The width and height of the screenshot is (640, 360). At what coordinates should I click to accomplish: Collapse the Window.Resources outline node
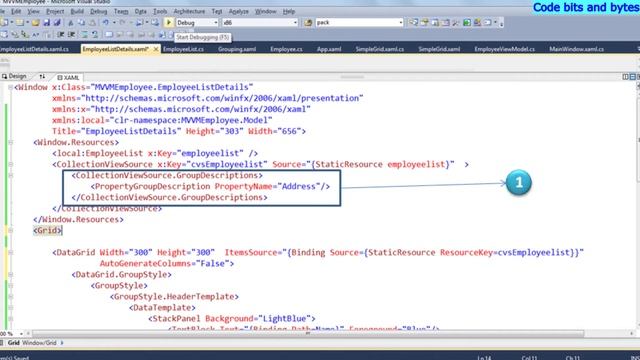(x=10, y=142)
